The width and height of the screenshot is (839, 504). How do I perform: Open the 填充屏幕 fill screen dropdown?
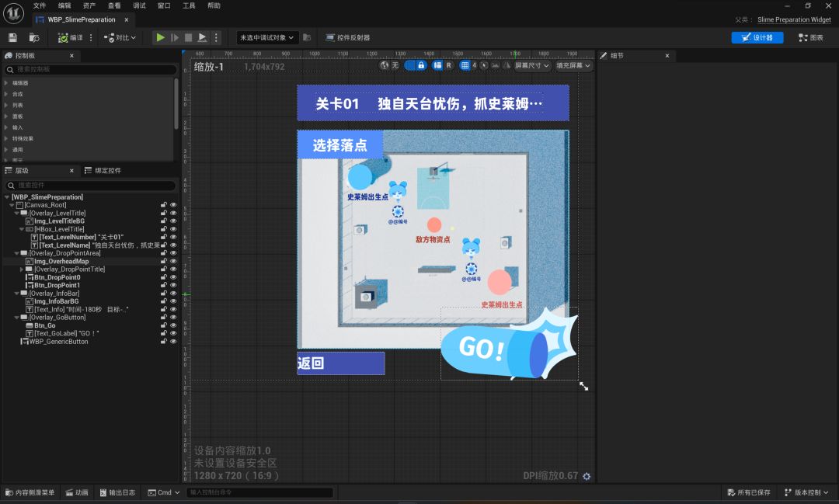(x=573, y=65)
